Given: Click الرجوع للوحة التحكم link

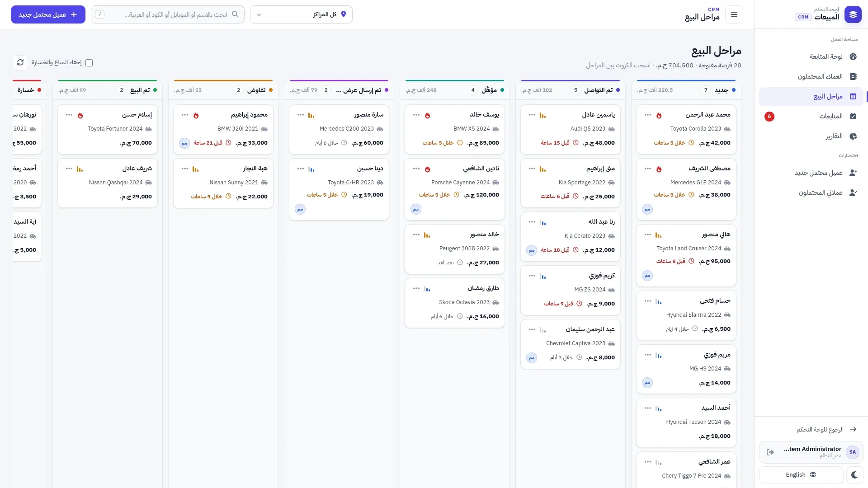Looking at the screenshot, I should click(x=811, y=429).
